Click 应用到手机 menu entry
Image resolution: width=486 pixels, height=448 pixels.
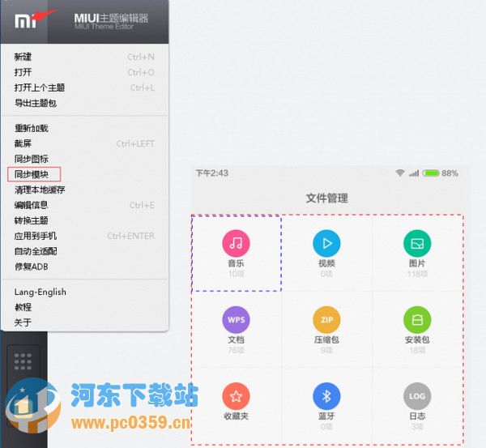[84, 236]
